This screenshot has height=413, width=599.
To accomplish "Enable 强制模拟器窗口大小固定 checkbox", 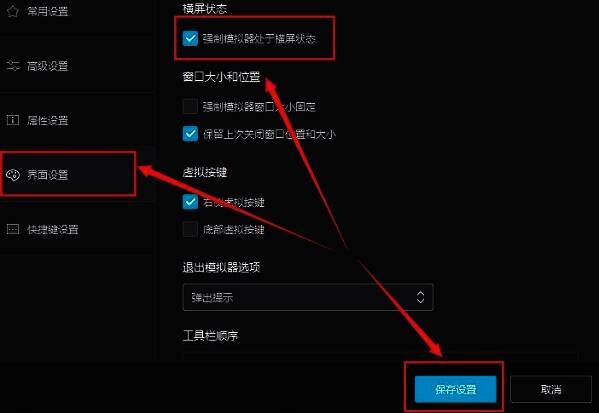I will (190, 107).
